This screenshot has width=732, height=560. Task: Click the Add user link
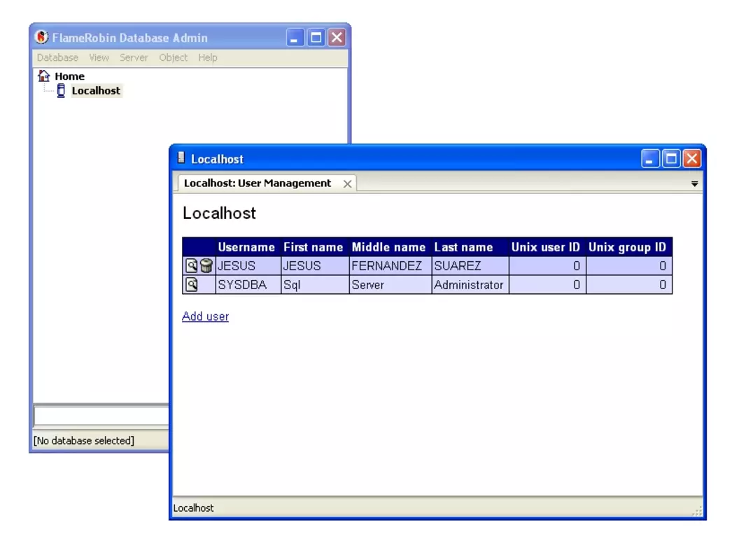click(x=206, y=316)
